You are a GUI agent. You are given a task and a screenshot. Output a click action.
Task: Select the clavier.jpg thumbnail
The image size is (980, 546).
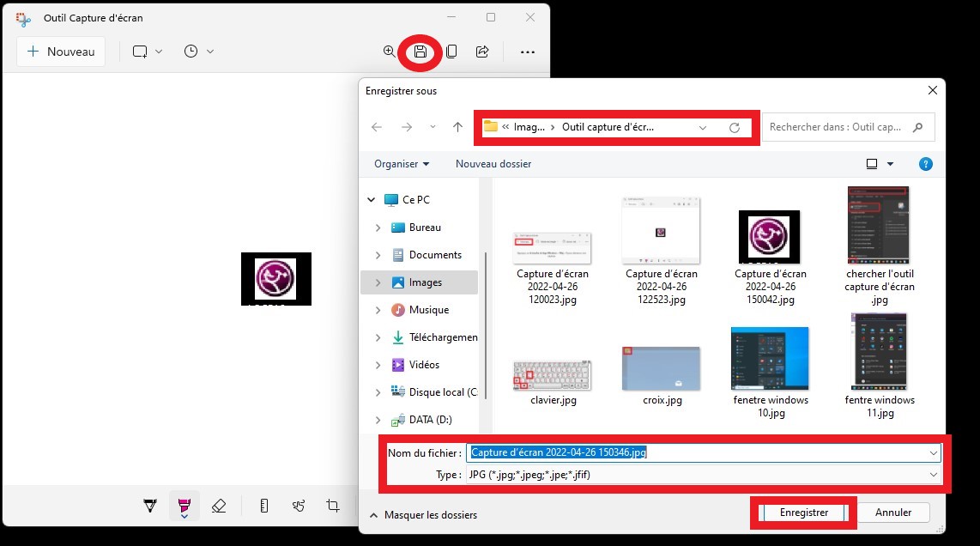point(553,374)
